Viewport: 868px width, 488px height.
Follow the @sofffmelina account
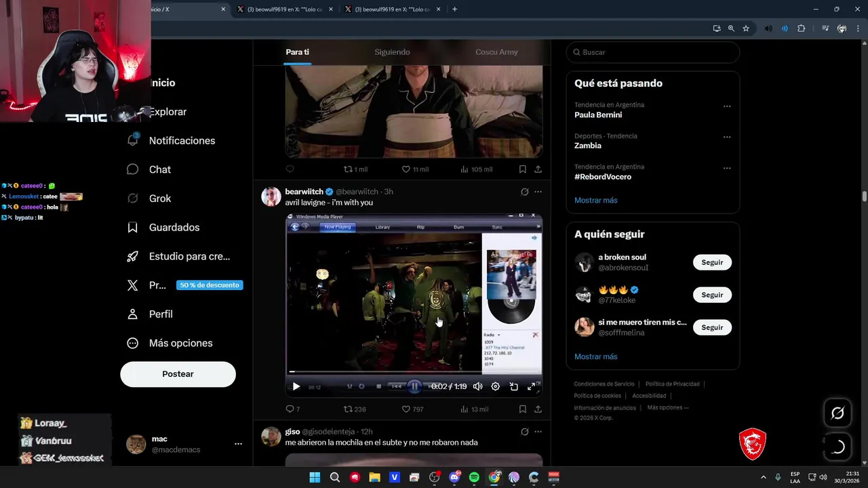[712, 327]
